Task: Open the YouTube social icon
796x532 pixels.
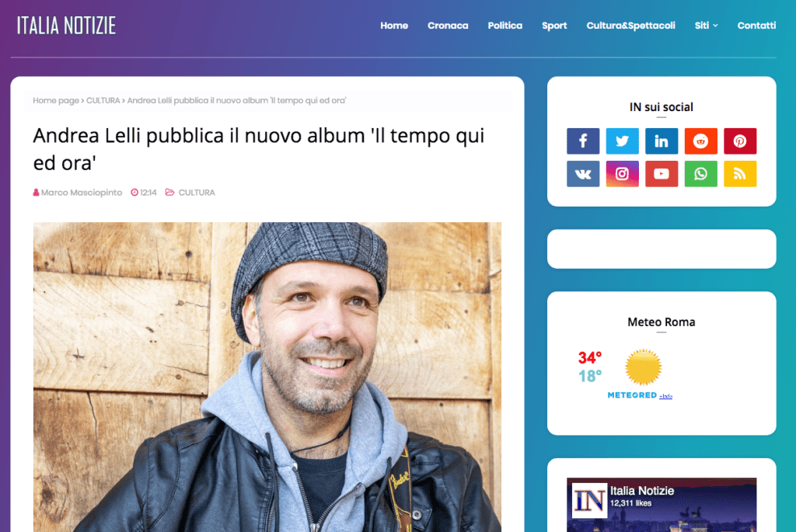Action: (662, 174)
